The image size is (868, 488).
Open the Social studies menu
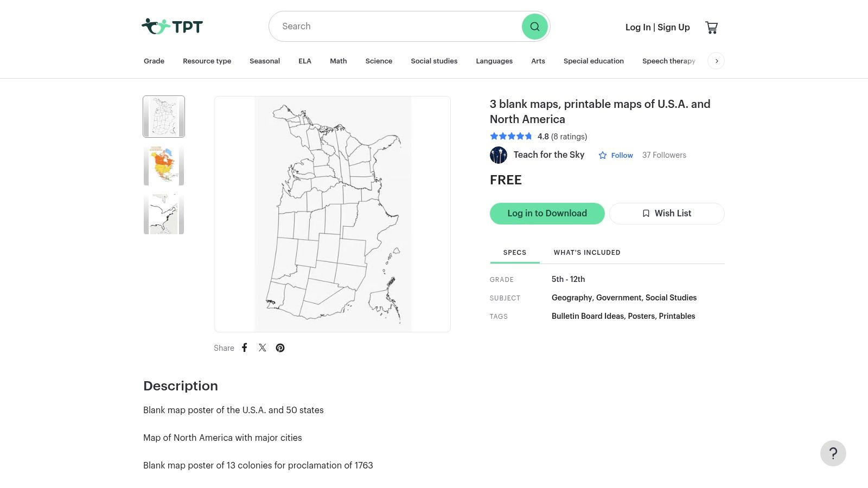[x=434, y=61]
